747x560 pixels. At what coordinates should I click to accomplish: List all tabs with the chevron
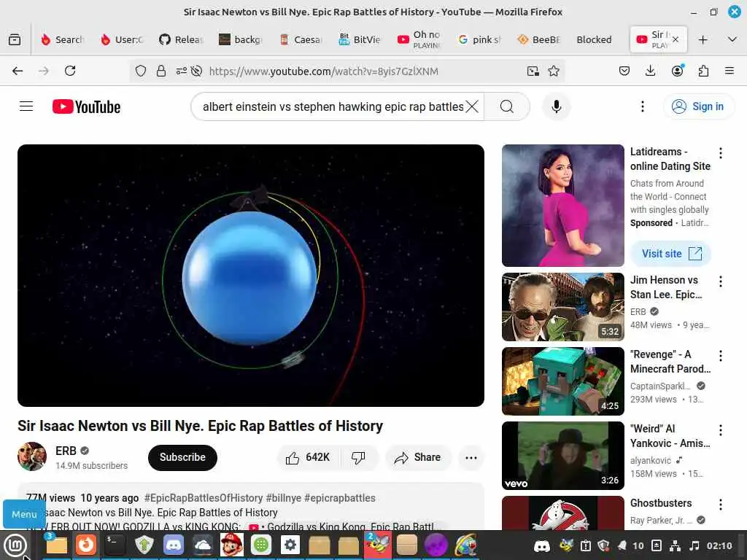coord(732,39)
